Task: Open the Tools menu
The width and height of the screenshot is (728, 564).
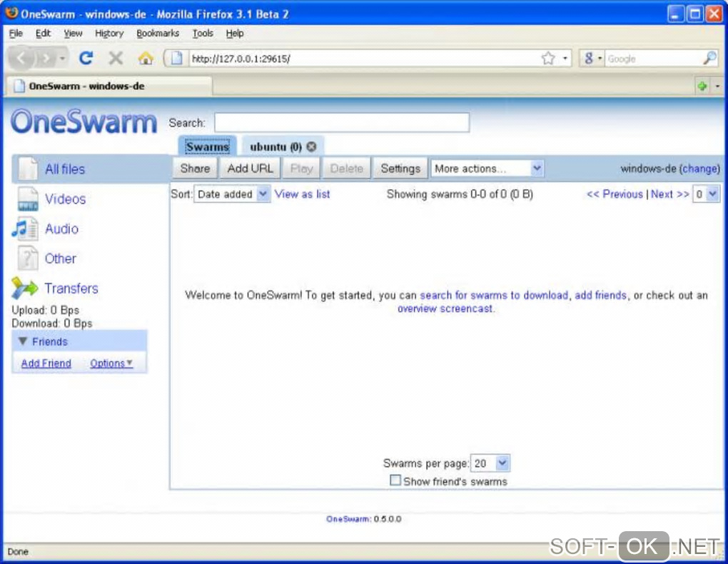Action: point(203,34)
